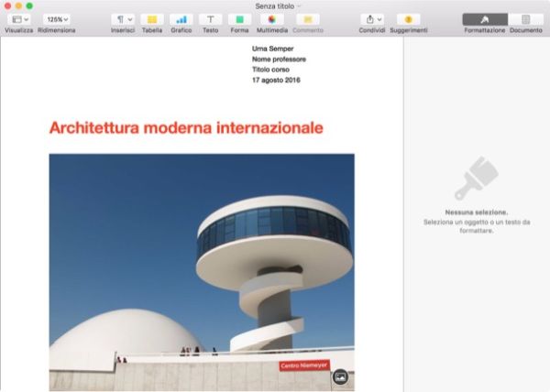The height and width of the screenshot is (392, 550).
Task: Click the Nome professore text line
Action: tap(279, 60)
